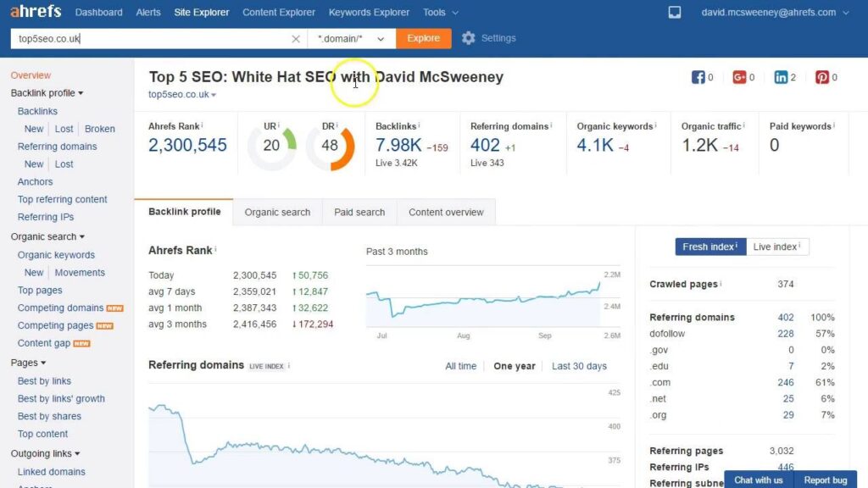This screenshot has width=868, height=488.
Task: Switch to the Paid search tab
Action: pos(359,213)
